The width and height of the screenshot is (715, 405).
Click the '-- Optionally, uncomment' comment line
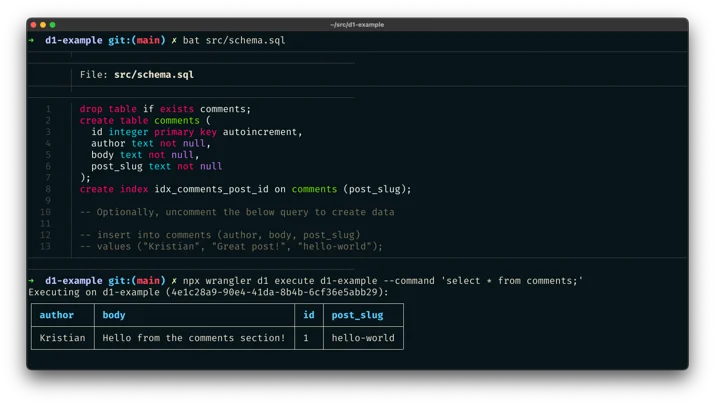(x=237, y=212)
